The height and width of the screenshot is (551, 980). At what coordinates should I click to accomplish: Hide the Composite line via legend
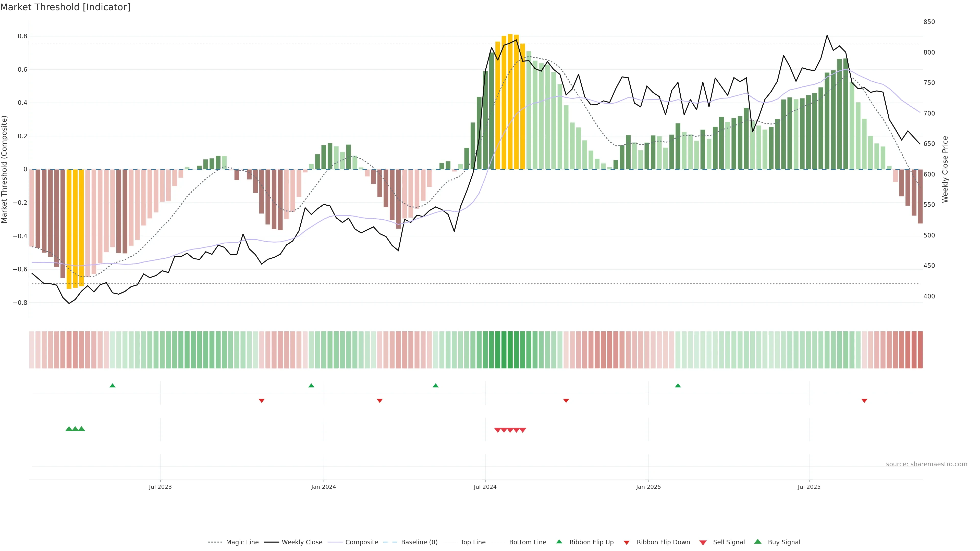(361, 542)
